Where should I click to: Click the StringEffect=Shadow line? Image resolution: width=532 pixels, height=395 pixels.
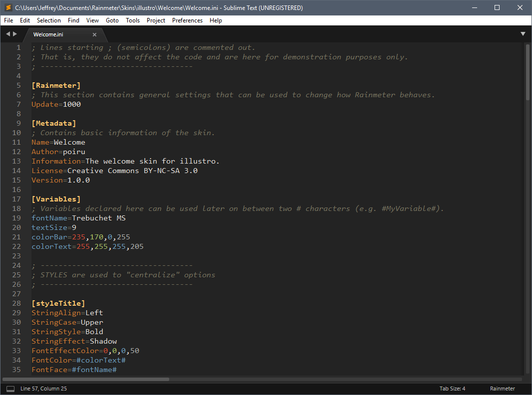pyautogui.click(x=74, y=342)
